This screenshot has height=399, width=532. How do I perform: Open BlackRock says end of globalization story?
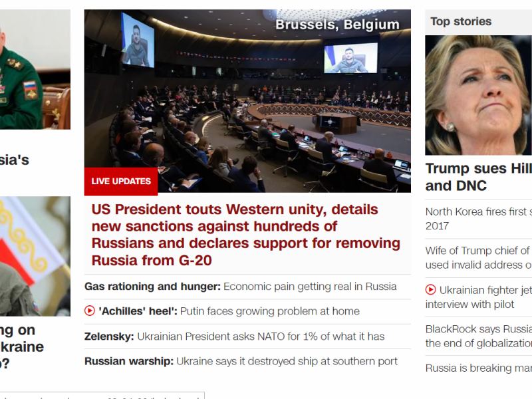[478, 336]
